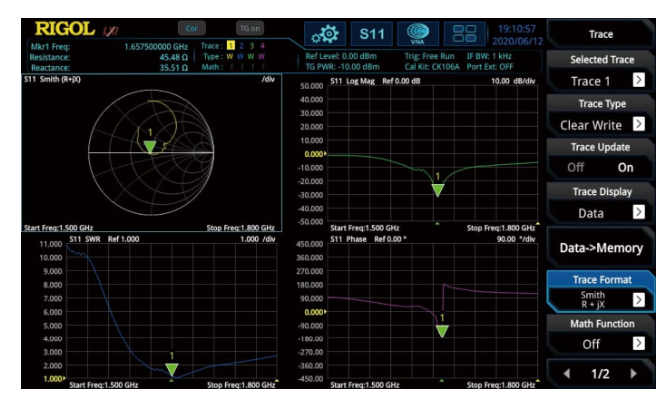Open the Selected Trace menu item
Viewport: 672px width, 406px height.
click(600, 71)
